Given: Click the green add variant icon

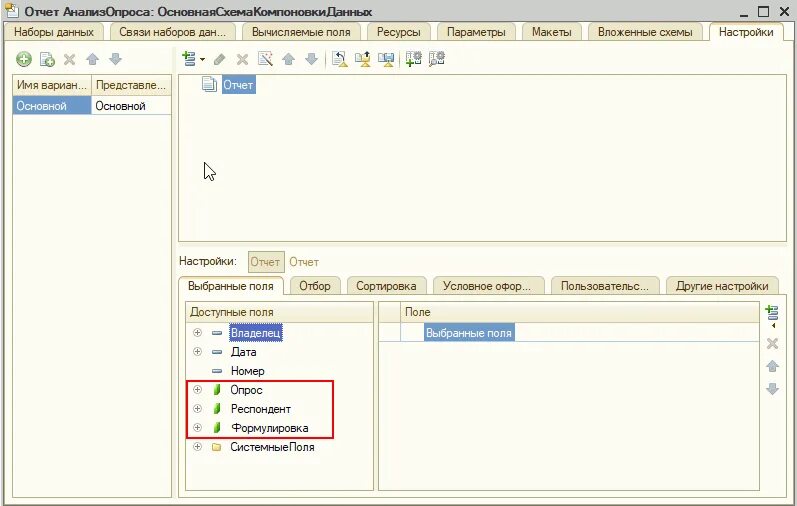Looking at the screenshot, I should pos(23,59).
